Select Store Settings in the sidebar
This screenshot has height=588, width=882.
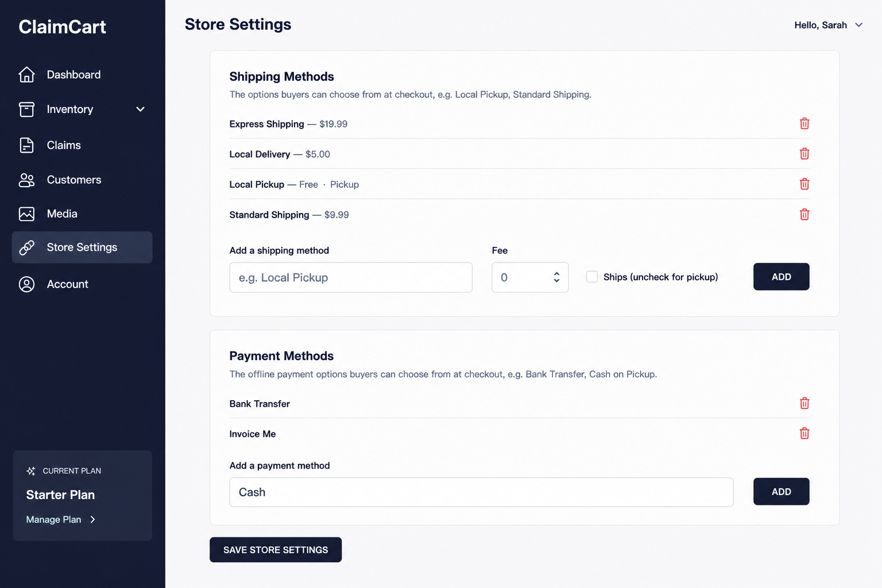[x=82, y=247]
